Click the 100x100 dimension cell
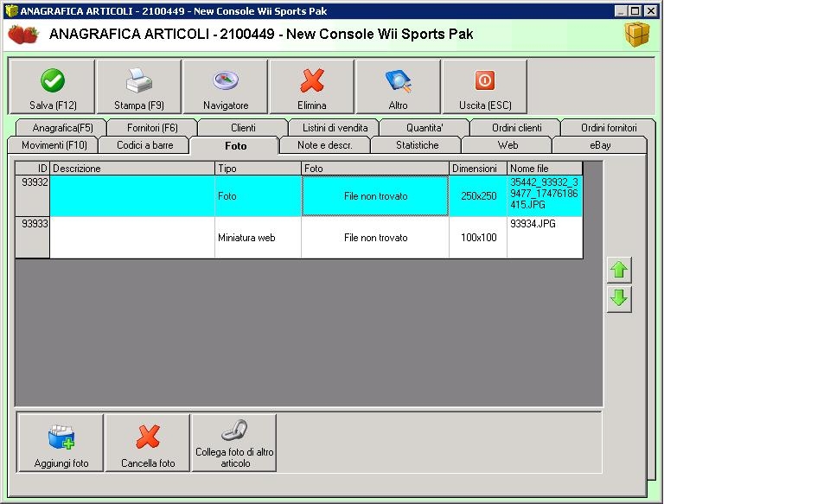The image size is (830, 504). point(478,238)
